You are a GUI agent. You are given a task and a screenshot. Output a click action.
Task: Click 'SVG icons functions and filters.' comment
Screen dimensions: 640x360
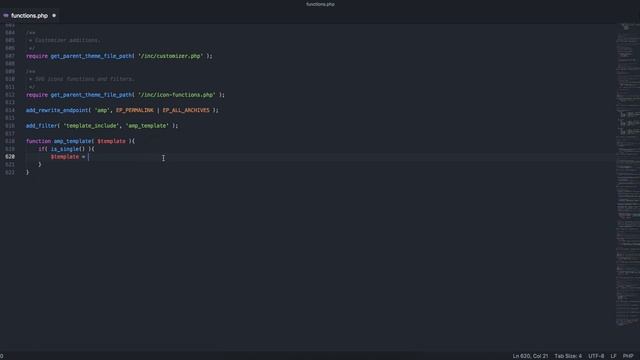[81, 79]
